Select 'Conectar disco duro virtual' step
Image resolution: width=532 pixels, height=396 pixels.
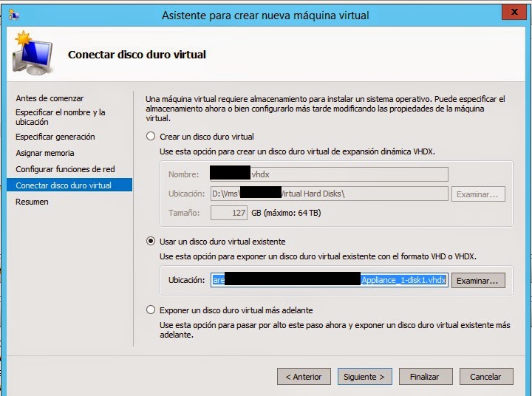click(x=64, y=185)
